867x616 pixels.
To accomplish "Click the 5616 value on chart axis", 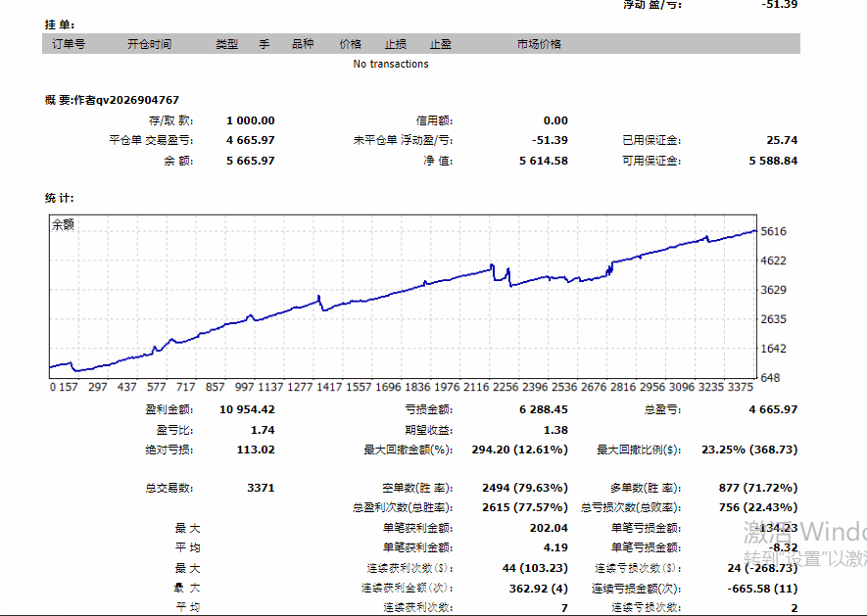I will click(774, 232).
